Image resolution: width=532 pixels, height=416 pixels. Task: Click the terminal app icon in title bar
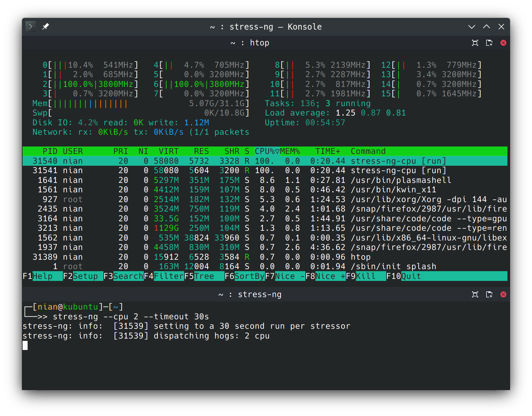[x=31, y=27]
